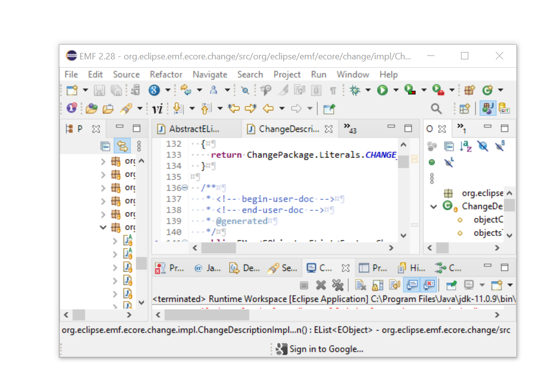Screen dimensions: 537x392
Task: Collapse all in Package Explorer toolbar
Action: point(105,146)
